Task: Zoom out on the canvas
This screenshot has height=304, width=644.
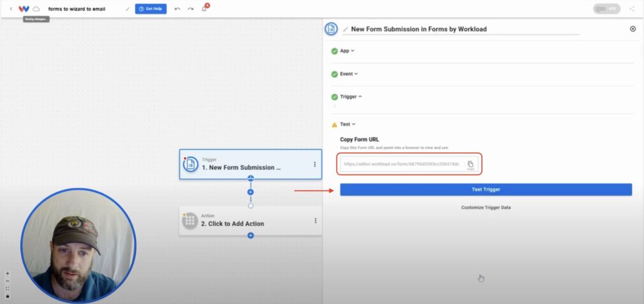Action: pyautogui.click(x=8, y=281)
